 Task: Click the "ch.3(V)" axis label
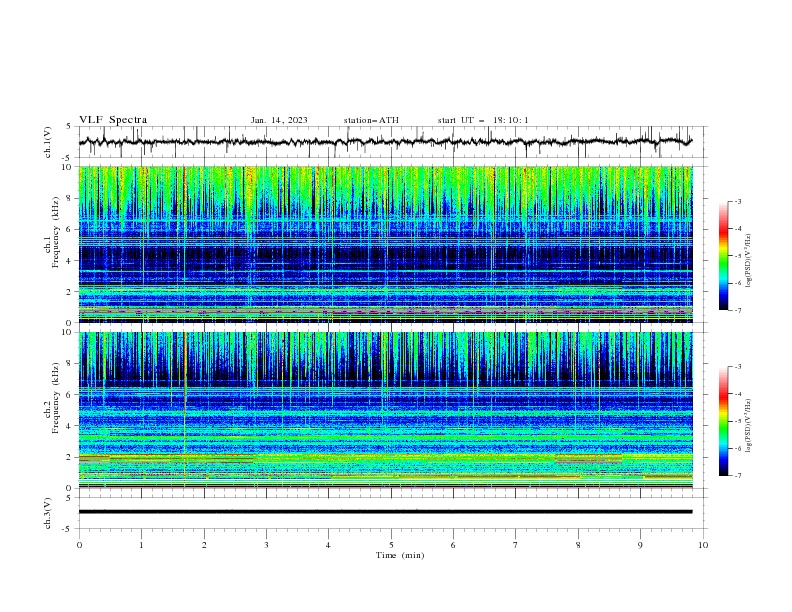(x=48, y=513)
